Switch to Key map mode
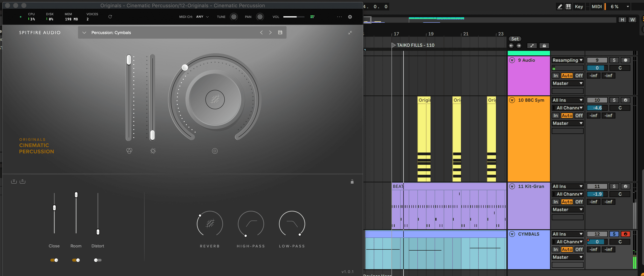This screenshot has height=276, width=644. pyautogui.click(x=579, y=7)
